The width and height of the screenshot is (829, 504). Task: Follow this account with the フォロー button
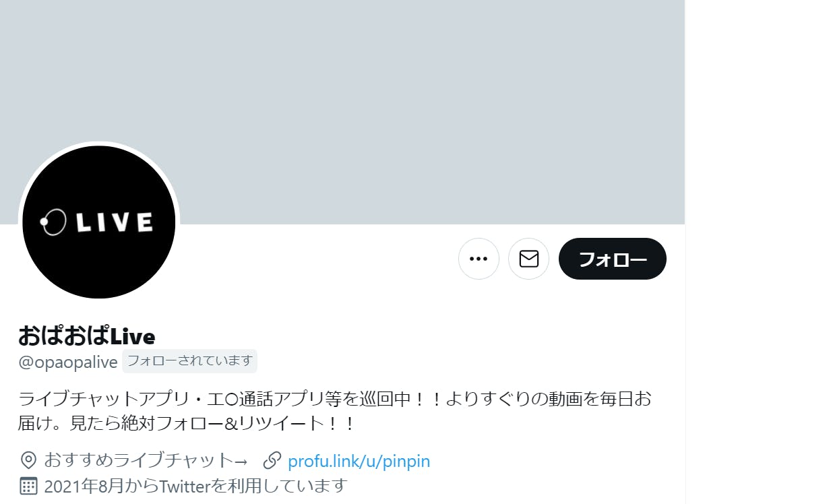coord(613,259)
